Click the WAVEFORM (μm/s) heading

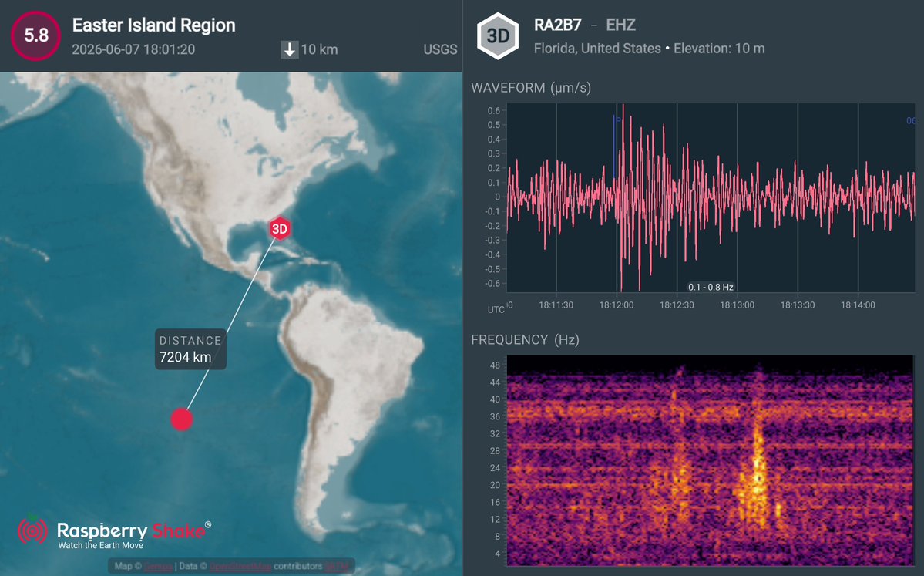pos(531,88)
